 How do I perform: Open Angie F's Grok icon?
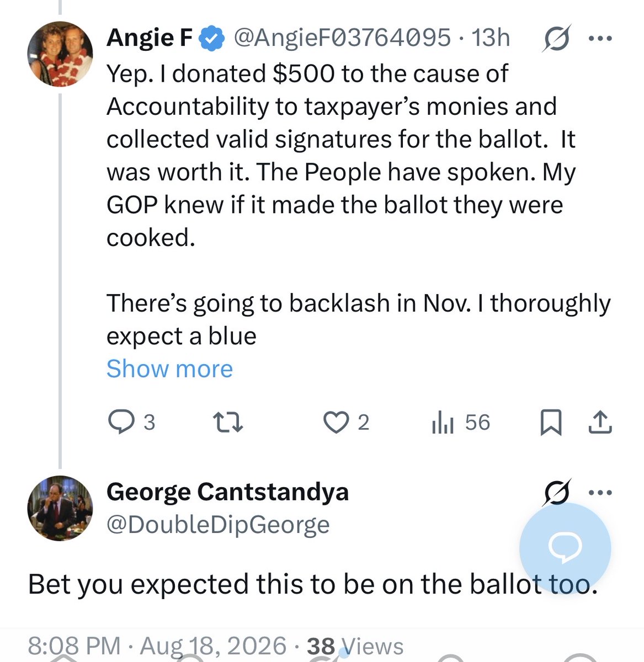point(556,39)
